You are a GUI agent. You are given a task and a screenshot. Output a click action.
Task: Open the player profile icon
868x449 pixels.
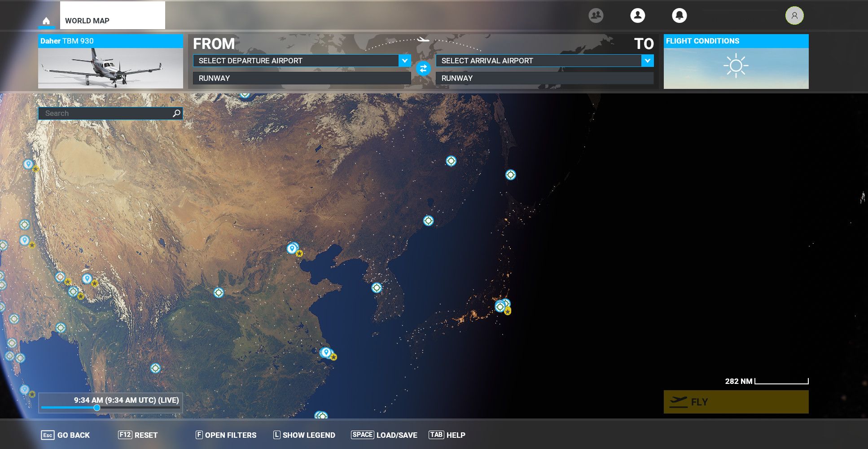click(637, 15)
